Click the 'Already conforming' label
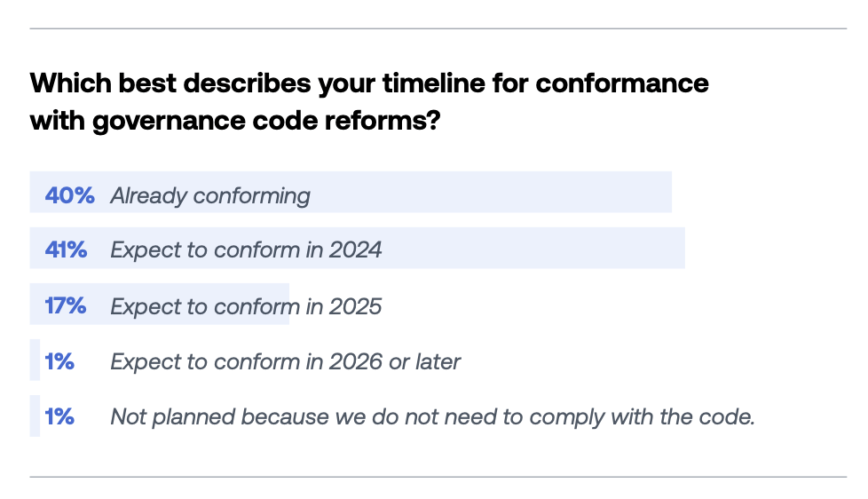The width and height of the screenshot is (868, 499). click(210, 196)
